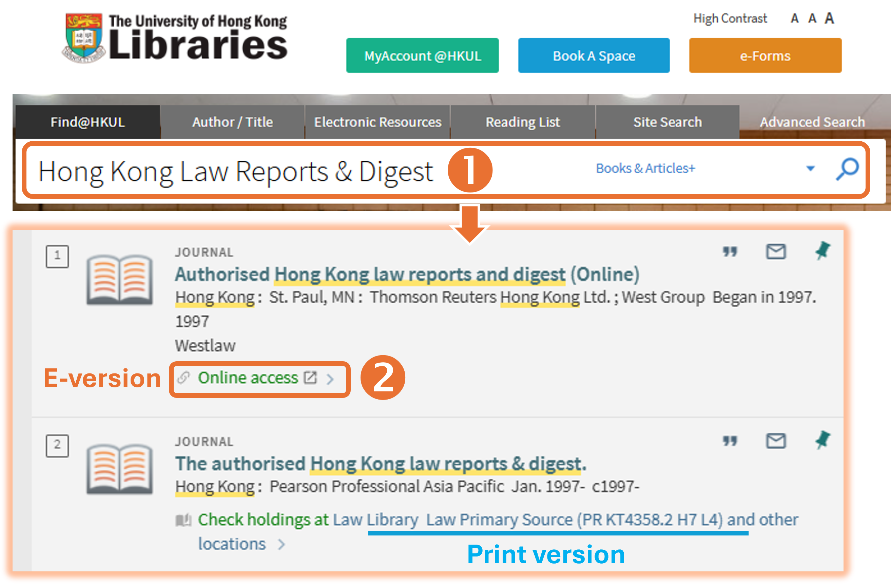
Task: Click email icon for first result
Action: (776, 251)
